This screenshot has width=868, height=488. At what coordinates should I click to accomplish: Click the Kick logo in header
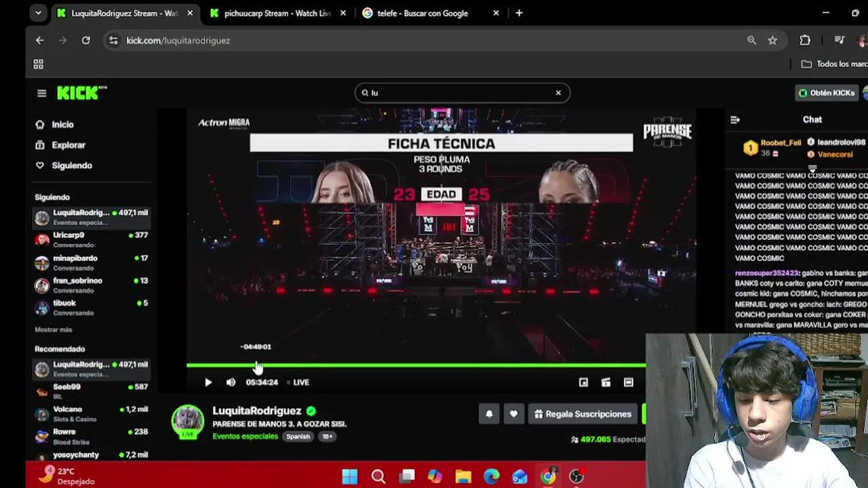click(x=80, y=93)
